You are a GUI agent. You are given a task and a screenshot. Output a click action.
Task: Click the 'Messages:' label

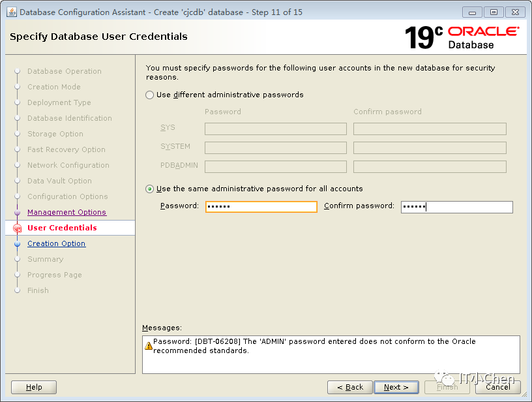coord(162,328)
